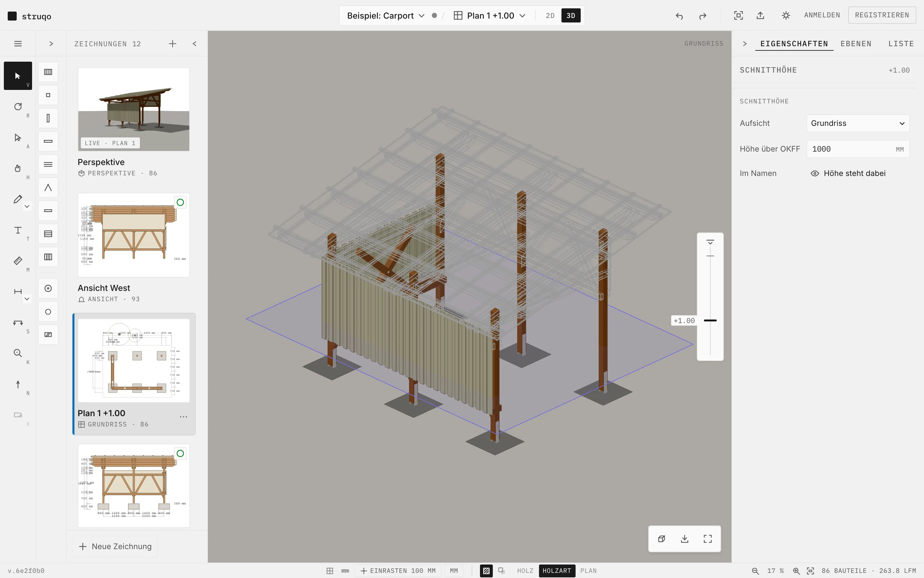Click the redo arrow
The height and width of the screenshot is (578, 924).
(703, 16)
